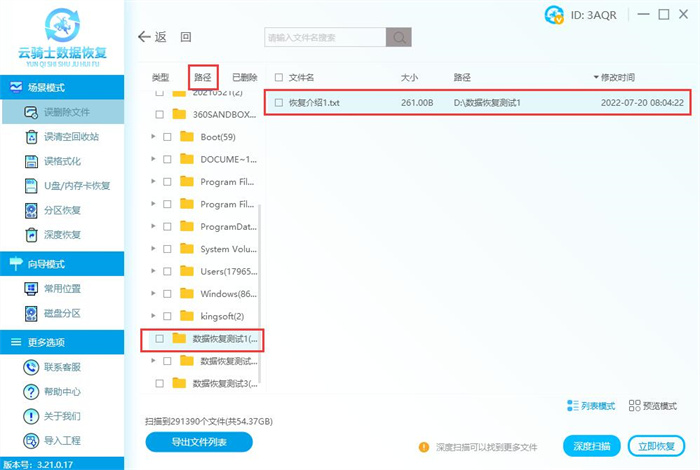Toggle select-all checkbox beside 文件名 header
Image resolution: width=700 pixels, height=470 pixels.
pos(279,77)
